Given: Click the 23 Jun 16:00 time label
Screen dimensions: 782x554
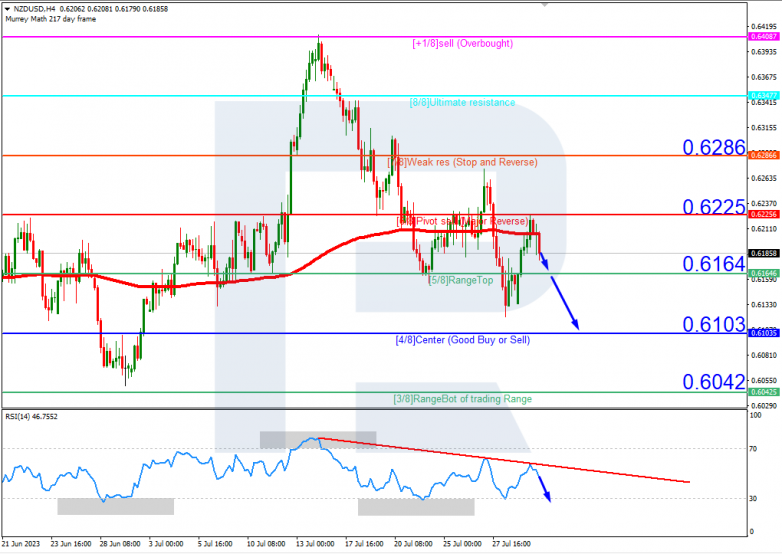Looking at the screenshot, I should pyautogui.click(x=71, y=544).
